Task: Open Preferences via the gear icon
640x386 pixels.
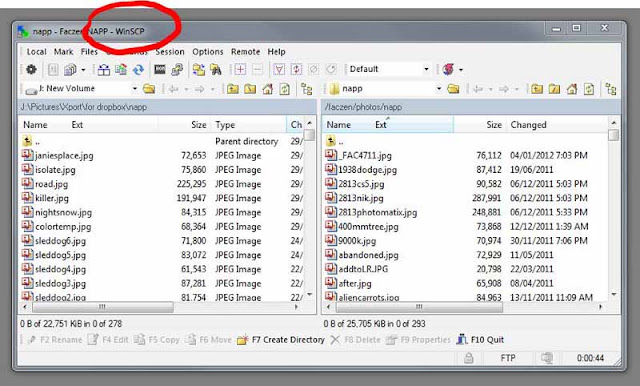Action: tap(31, 69)
